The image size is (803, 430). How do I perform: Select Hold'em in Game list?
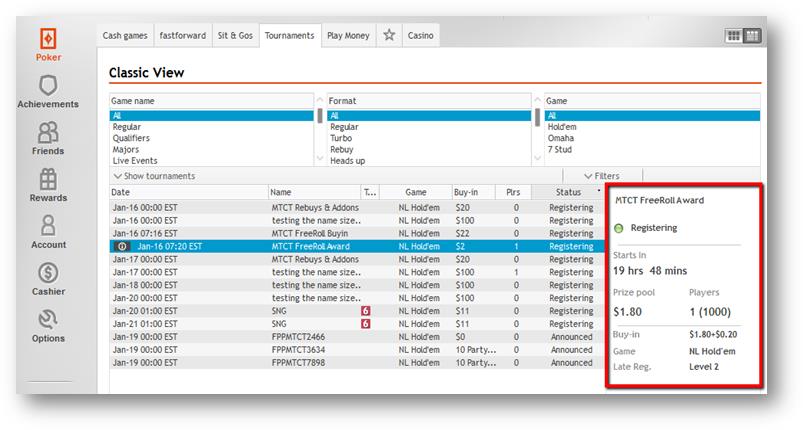[652, 127]
